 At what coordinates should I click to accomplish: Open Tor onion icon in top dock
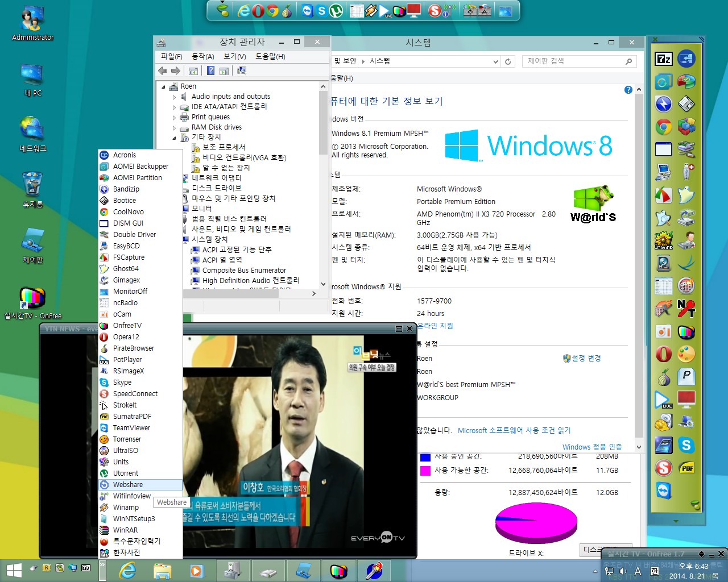point(287,10)
